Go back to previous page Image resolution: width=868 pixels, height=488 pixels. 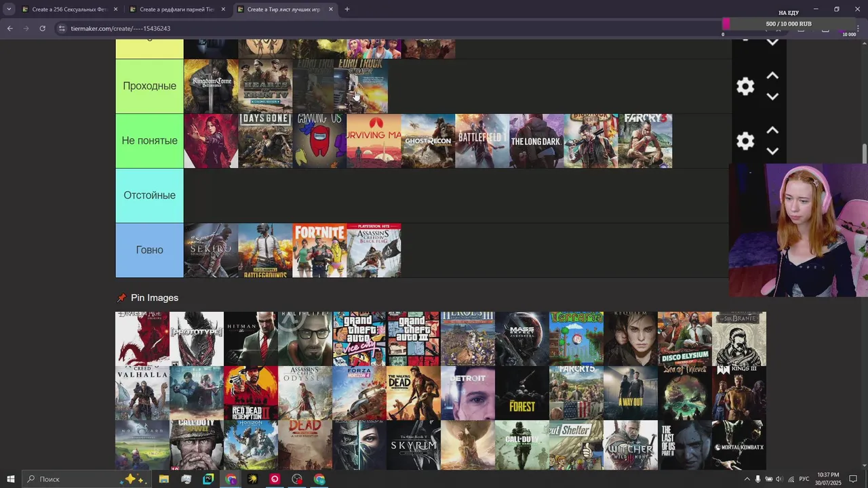click(x=9, y=28)
